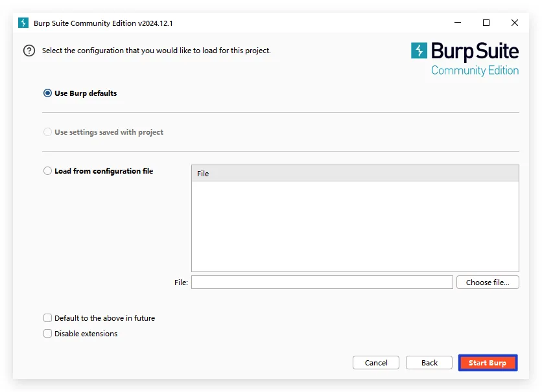Choose Load from configuration file option

tap(48, 171)
